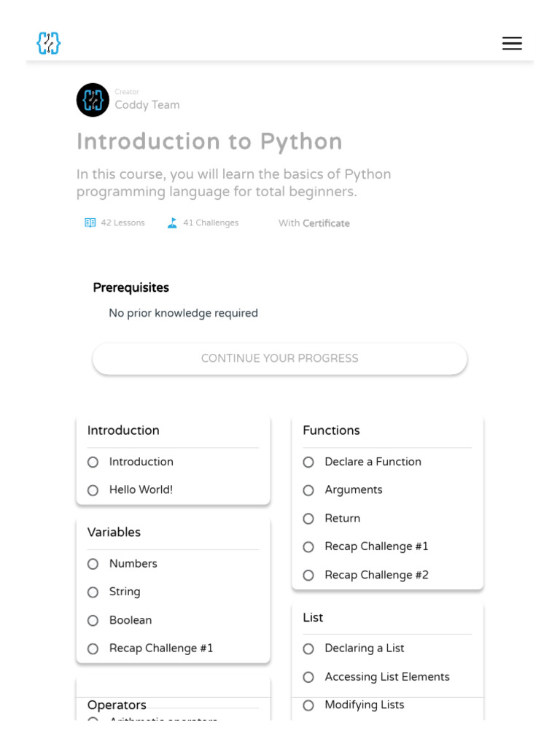This screenshot has height=747, width=560.
Task: Open the hamburger menu
Action: (512, 43)
